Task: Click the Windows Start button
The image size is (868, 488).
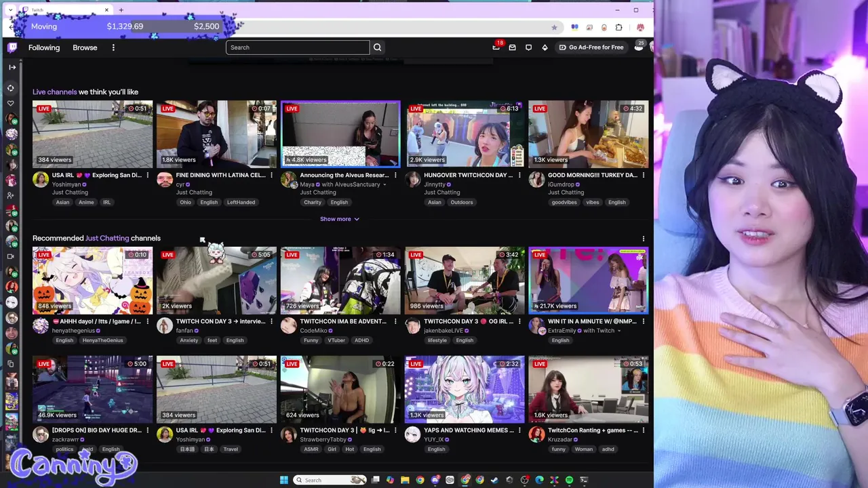Action: (x=284, y=480)
